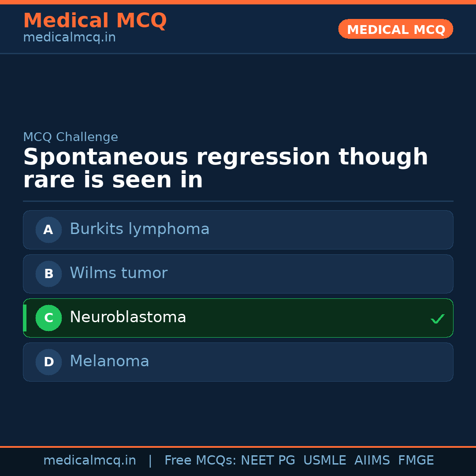
Task: Click the MCQ Challenge label
Action: (x=71, y=137)
